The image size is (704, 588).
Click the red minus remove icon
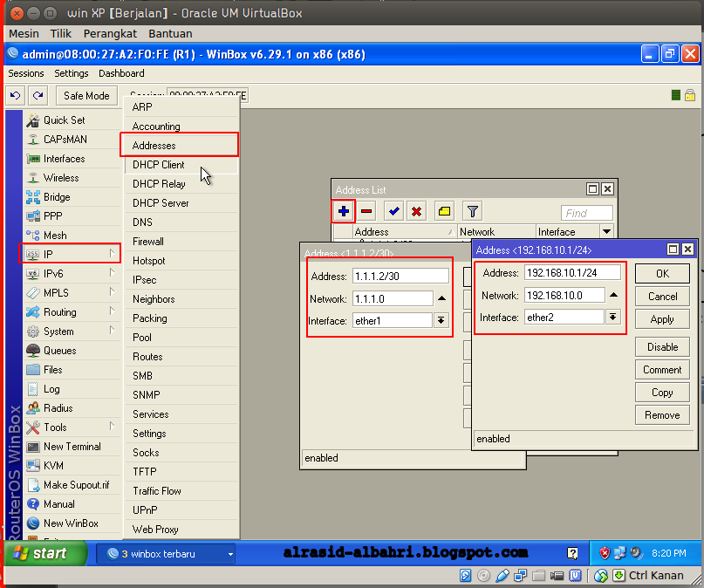[366, 211]
